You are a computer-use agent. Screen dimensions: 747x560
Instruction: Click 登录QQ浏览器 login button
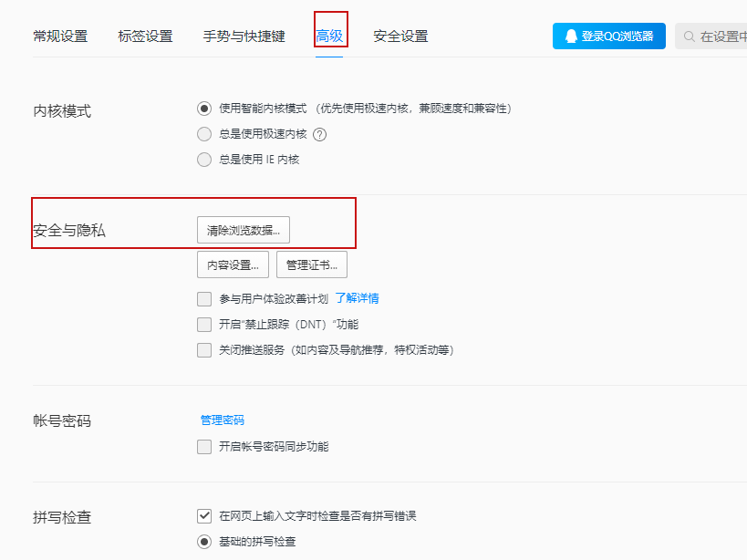(609, 36)
